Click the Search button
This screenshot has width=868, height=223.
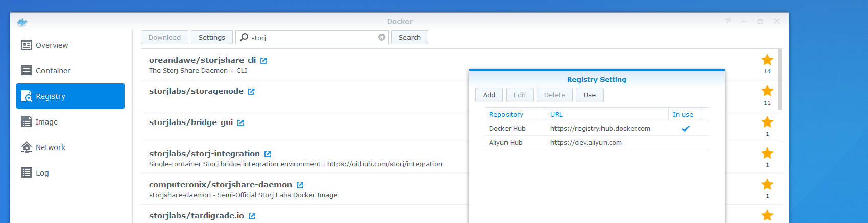409,37
